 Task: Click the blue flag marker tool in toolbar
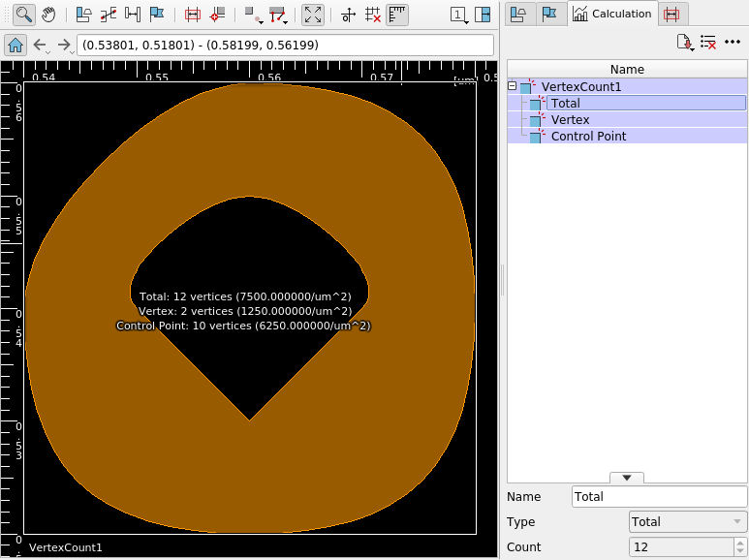[157, 15]
